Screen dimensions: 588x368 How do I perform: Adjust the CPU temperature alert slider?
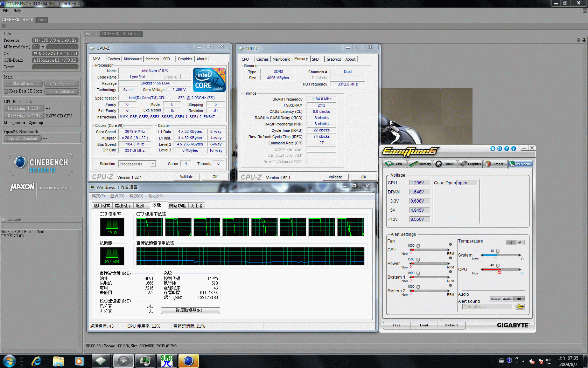pyautogui.click(x=498, y=266)
